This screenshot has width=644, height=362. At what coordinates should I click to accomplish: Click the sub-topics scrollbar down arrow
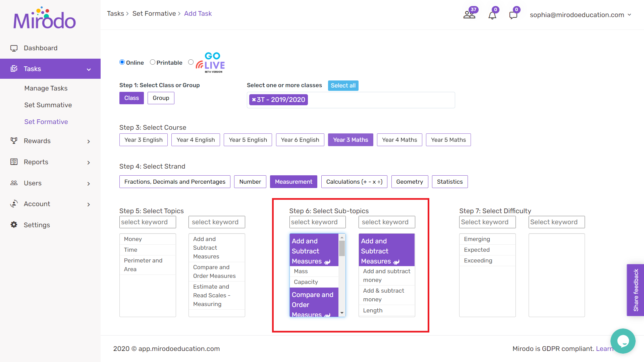342,313
